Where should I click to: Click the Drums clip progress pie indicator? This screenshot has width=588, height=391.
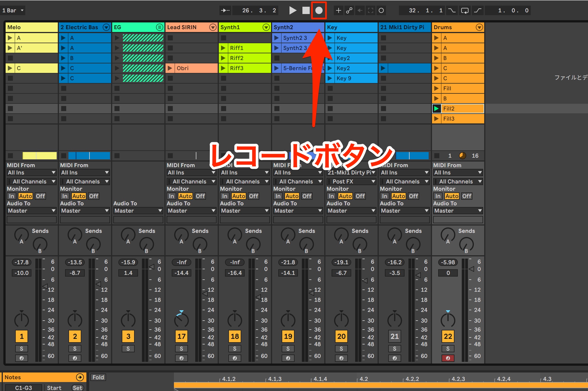coord(463,156)
